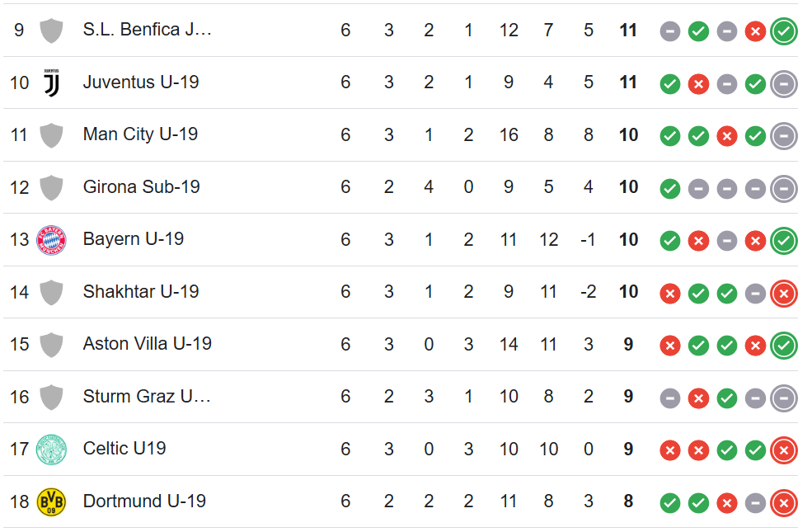Screen dimensions: 812x532
Task: Select the Shakhtar U-19 row name
Action: [141, 292]
